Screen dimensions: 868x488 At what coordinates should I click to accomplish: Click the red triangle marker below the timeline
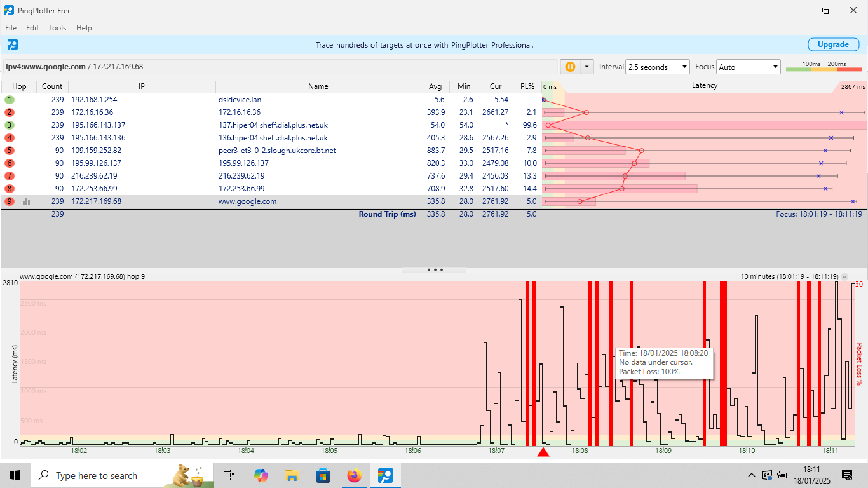(x=544, y=452)
